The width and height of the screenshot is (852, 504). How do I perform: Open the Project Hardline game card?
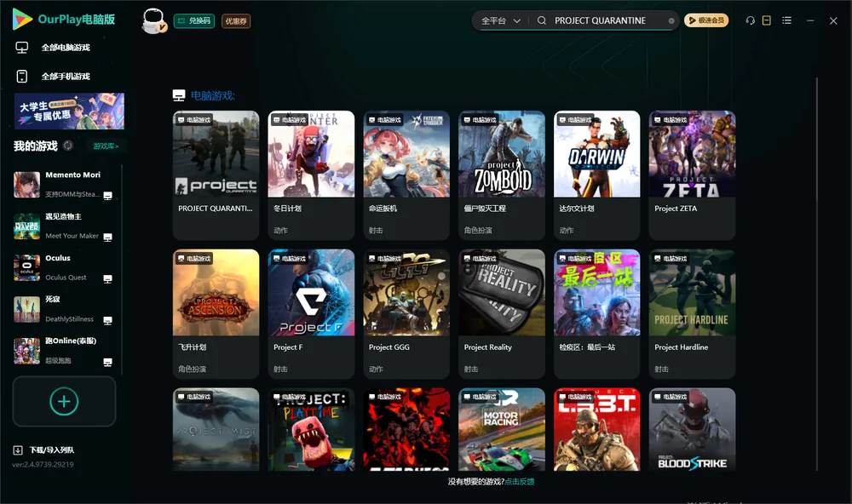pos(692,313)
